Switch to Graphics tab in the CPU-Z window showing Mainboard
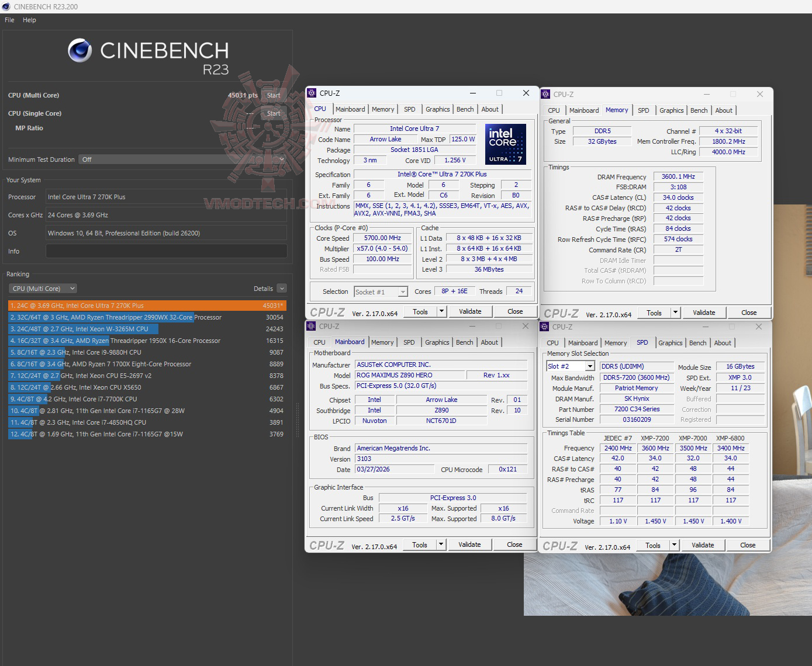The width and height of the screenshot is (812, 666). [437, 342]
